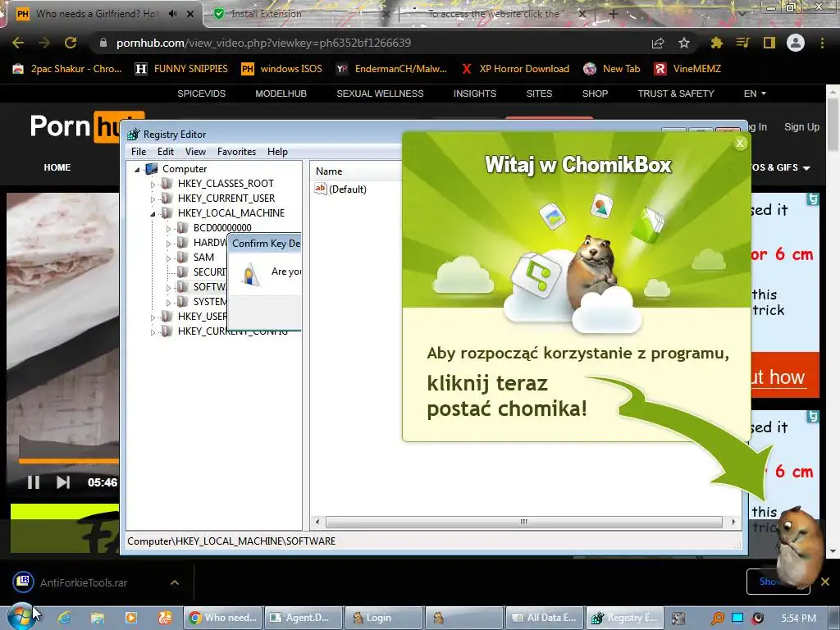Collapse the HKEY_LOCAL_MACHINE node

pos(153,214)
